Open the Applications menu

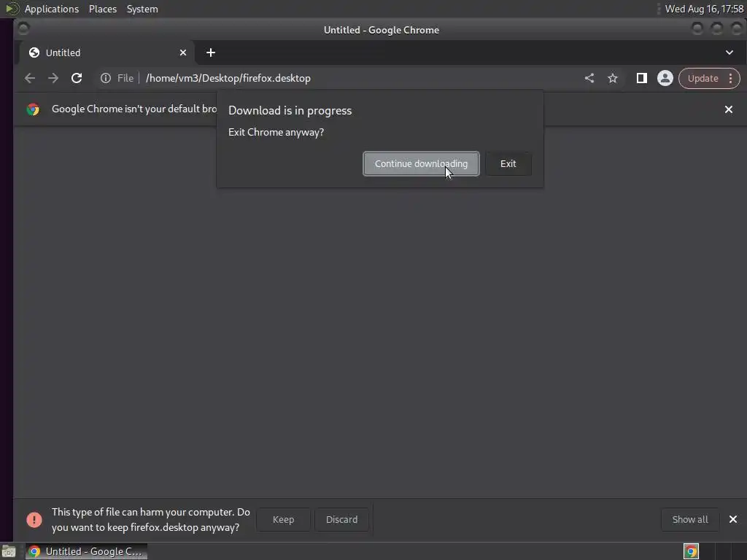pos(52,9)
